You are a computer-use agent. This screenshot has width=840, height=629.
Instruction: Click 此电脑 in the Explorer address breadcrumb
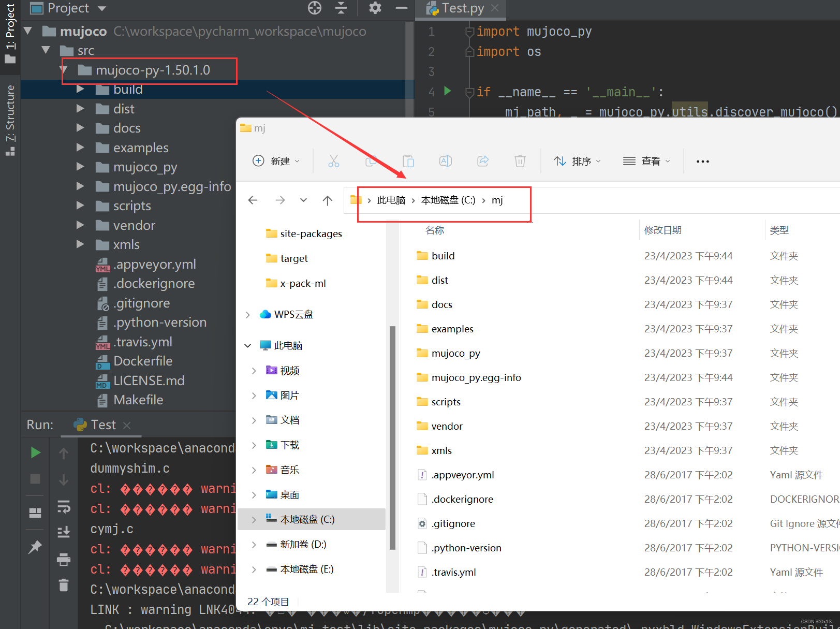pos(391,200)
